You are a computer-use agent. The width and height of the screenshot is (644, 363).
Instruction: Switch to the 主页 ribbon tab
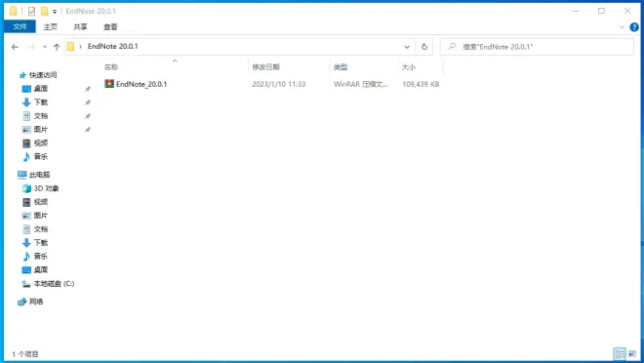tap(50, 26)
